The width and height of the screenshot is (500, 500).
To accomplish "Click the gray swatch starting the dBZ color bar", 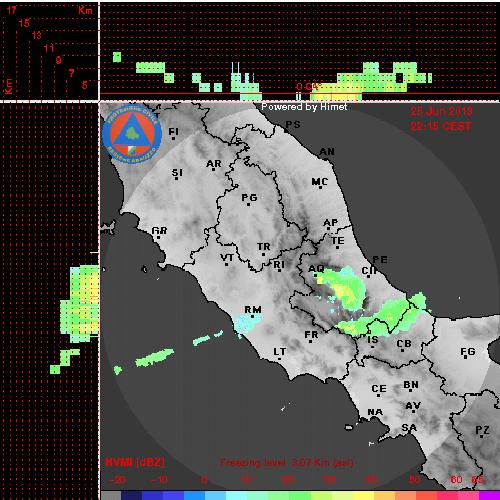I will click(111, 495).
